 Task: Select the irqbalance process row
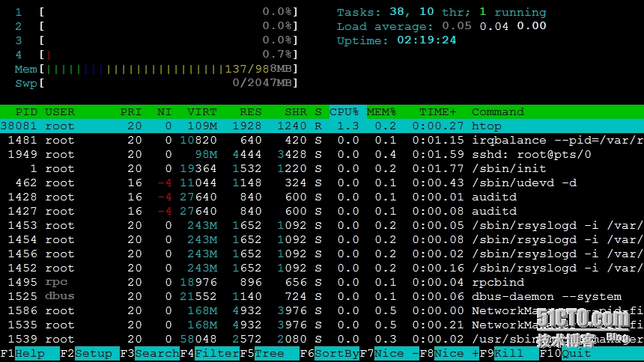pos(322,141)
